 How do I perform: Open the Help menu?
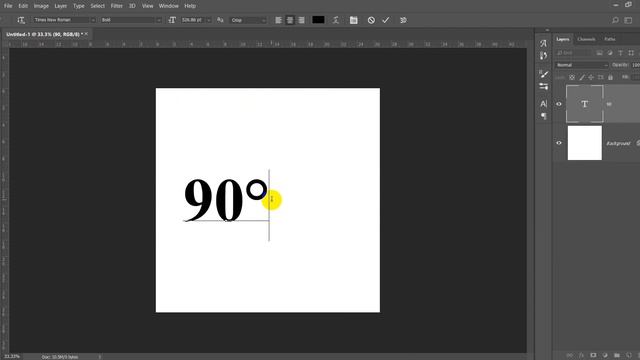[x=190, y=6]
